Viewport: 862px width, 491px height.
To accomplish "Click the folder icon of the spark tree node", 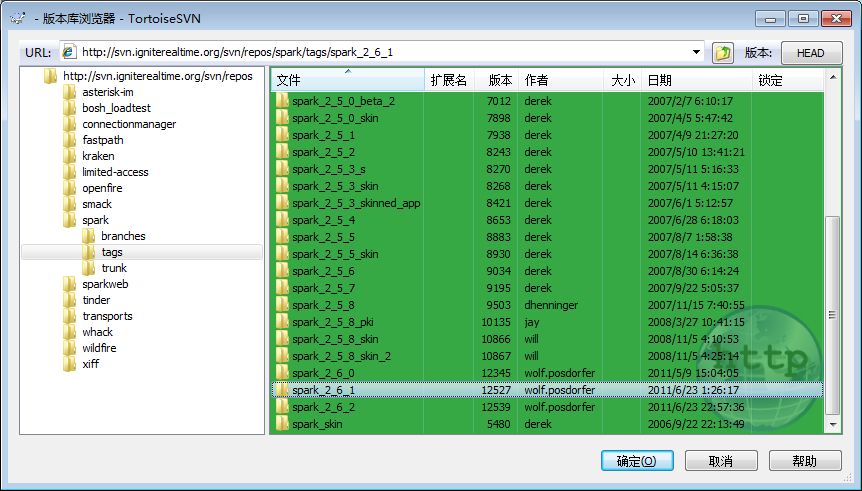I will click(70, 220).
